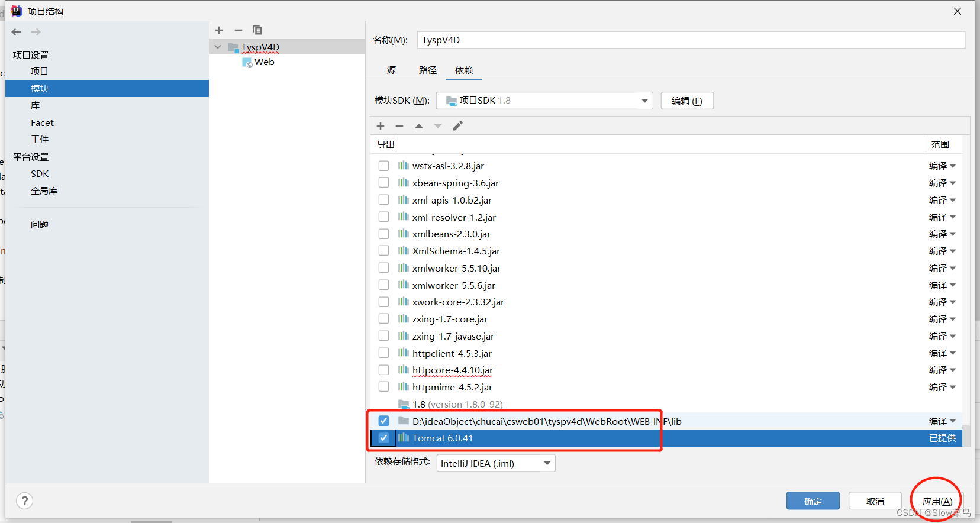Change scope of wstx-asl-3.2.8.jar
This screenshot has width=980, height=523.
(x=942, y=166)
